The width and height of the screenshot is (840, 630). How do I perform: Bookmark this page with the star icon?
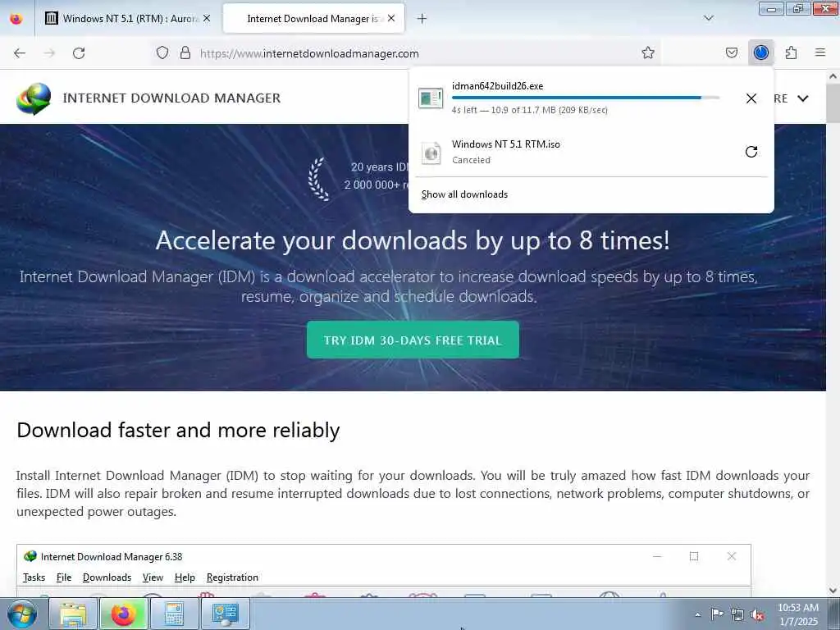click(x=648, y=52)
